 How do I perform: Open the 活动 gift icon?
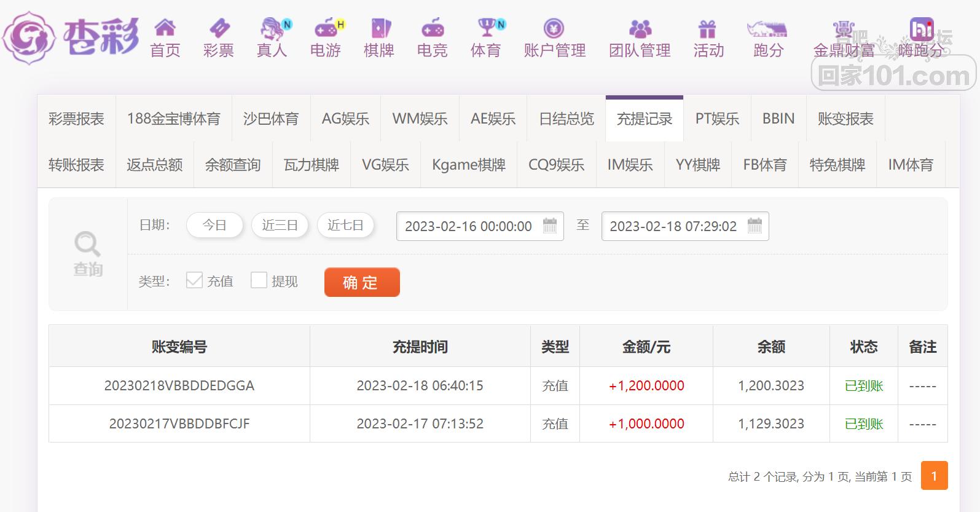click(708, 28)
